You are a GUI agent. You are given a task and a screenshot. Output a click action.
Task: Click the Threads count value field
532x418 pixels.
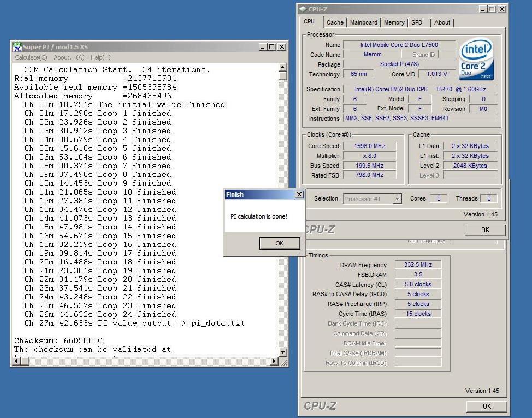coord(488,198)
